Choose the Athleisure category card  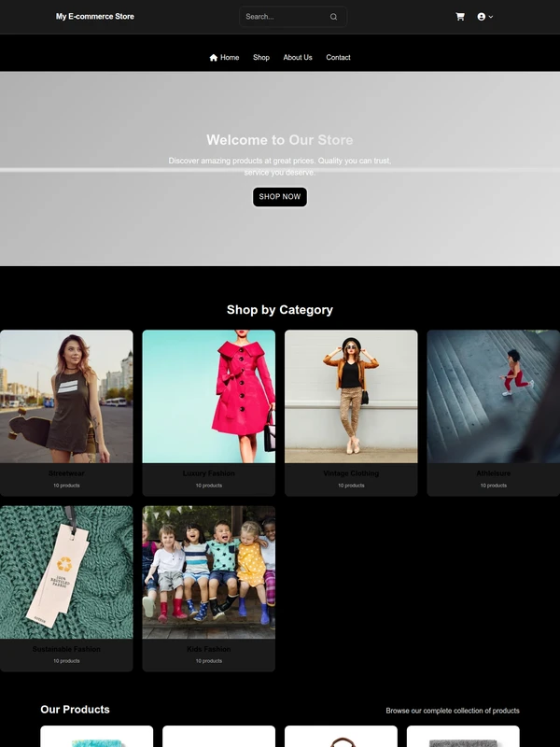click(494, 413)
